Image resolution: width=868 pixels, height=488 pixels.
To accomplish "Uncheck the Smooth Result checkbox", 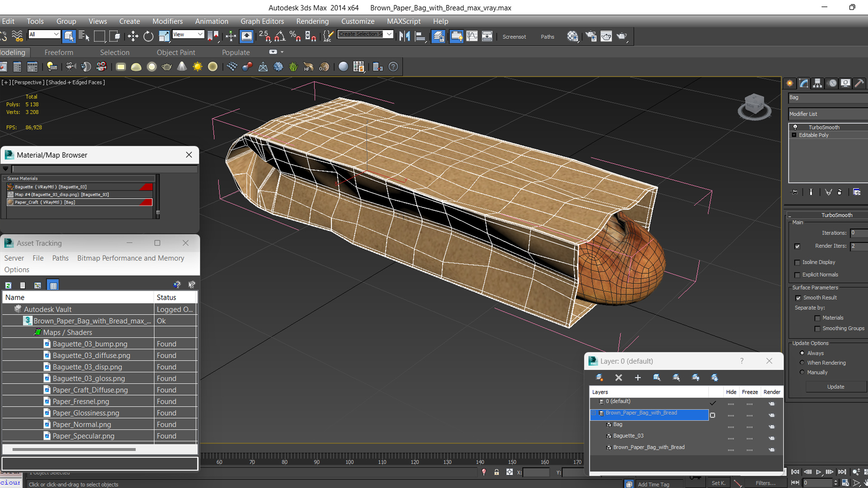I will pyautogui.click(x=798, y=298).
